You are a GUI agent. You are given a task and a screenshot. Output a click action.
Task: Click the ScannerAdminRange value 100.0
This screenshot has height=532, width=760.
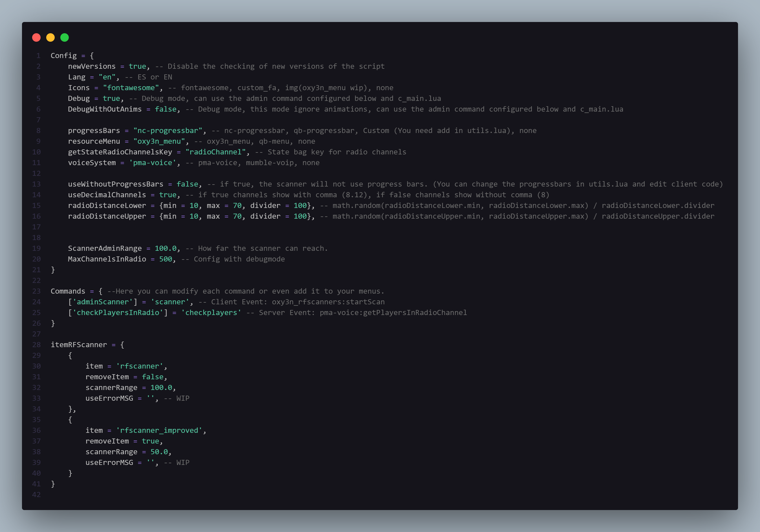coord(165,248)
